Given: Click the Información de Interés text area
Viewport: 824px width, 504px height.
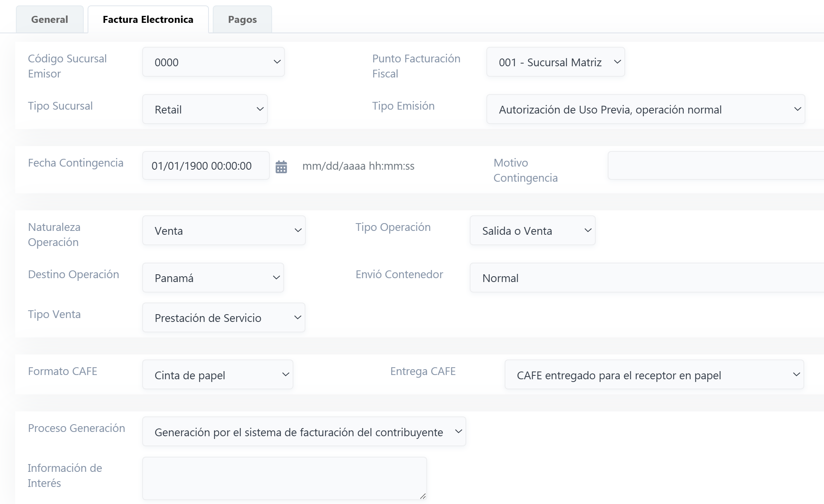Looking at the screenshot, I should [x=284, y=478].
